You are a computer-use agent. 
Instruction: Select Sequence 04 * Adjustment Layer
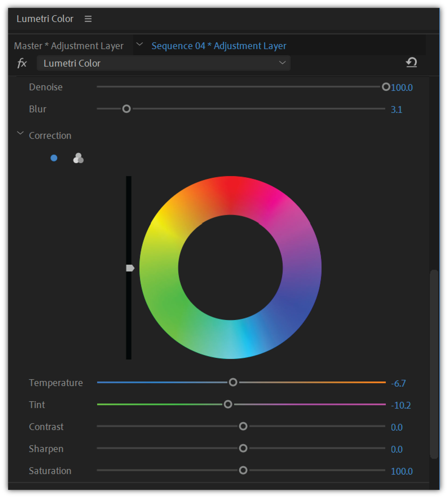[x=219, y=46]
